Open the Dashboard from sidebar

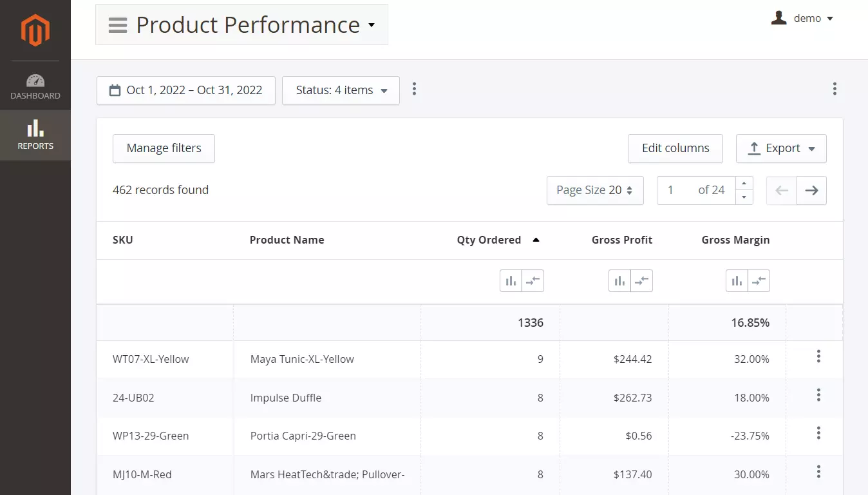tap(35, 88)
